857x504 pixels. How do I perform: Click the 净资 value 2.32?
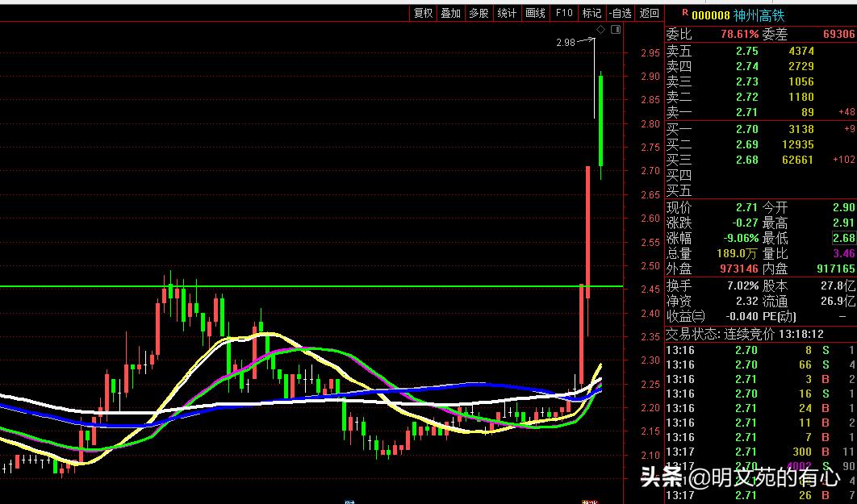[x=746, y=301]
